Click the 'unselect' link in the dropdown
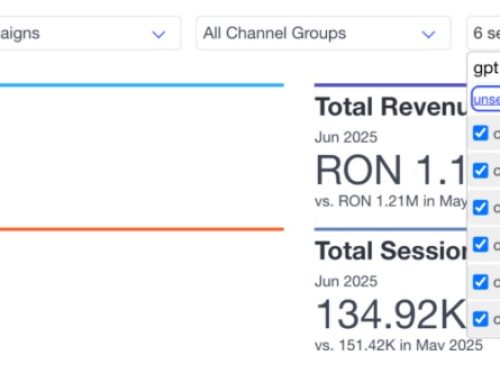 pos(486,99)
